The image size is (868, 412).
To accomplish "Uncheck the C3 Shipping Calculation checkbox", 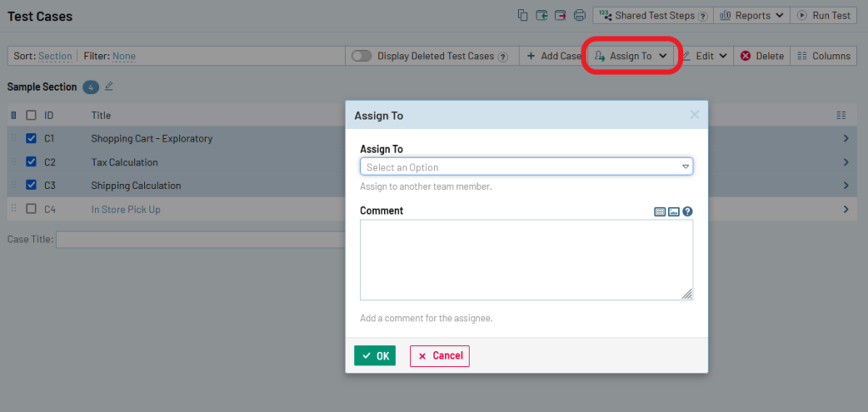I will point(31,186).
